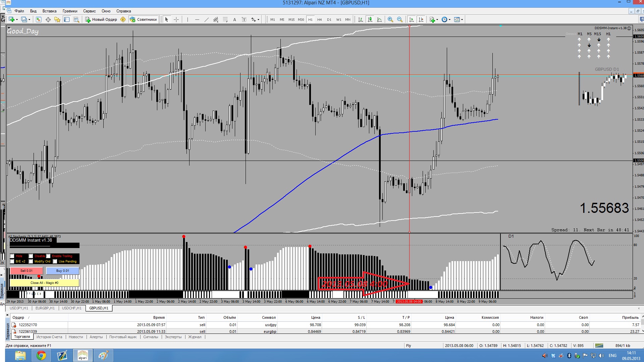Viewport: 644px width, 362px height.
Task: Click Close All - Magic #0 button
Action: 44,283
